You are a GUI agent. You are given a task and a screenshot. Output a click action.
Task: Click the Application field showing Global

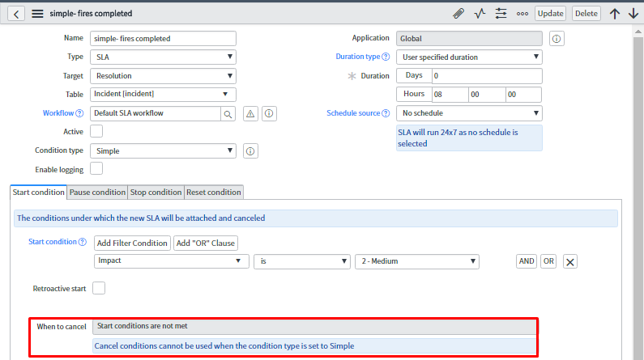point(469,39)
